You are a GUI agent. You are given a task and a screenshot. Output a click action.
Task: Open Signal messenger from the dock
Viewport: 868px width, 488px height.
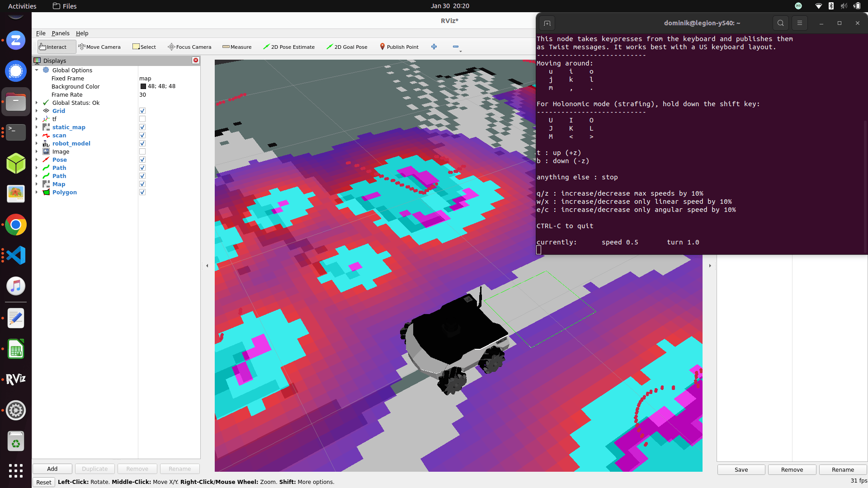16,71
